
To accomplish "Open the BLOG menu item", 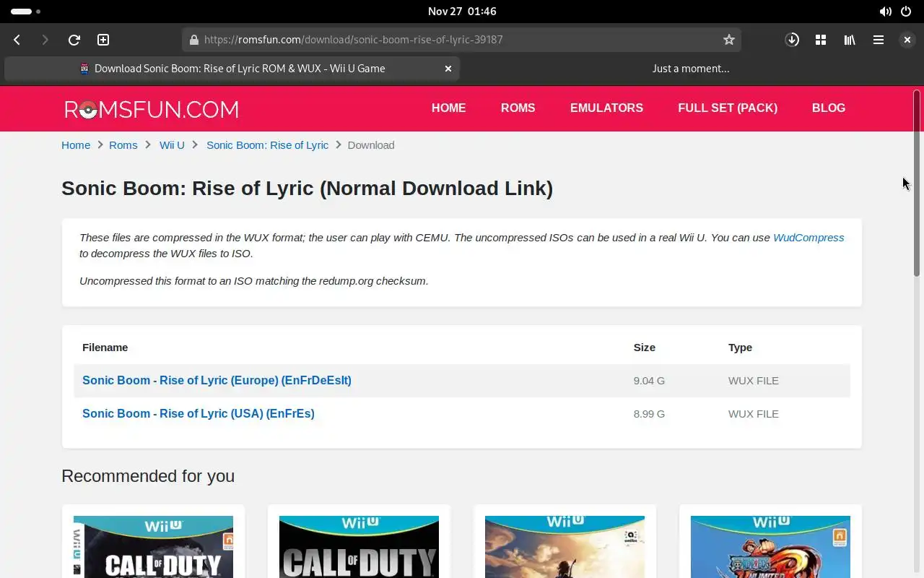I will [x=829, y=108].
